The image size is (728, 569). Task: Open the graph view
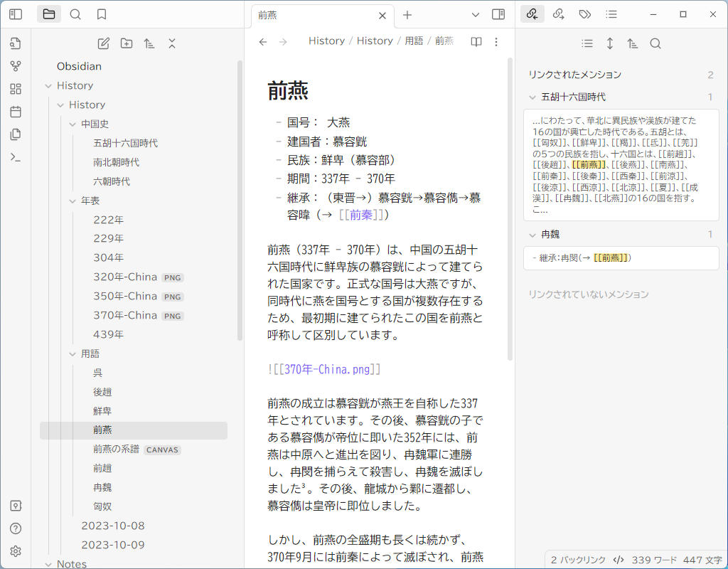(16, 66)
